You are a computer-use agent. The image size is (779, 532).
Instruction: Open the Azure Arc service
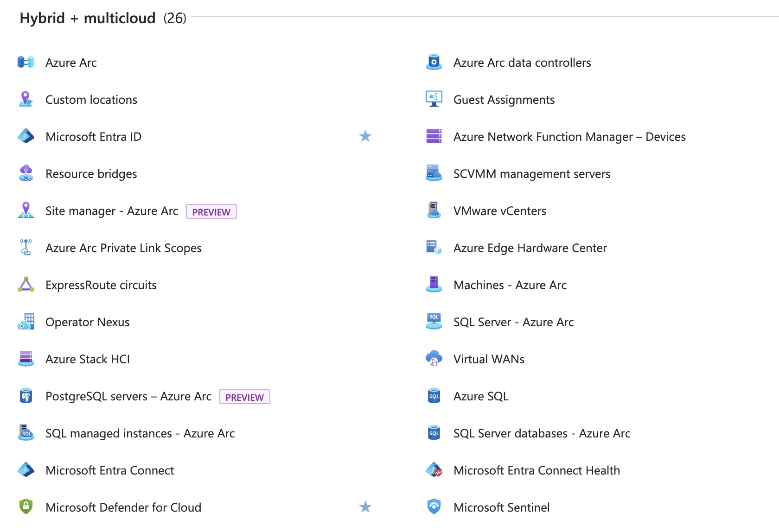71,63
